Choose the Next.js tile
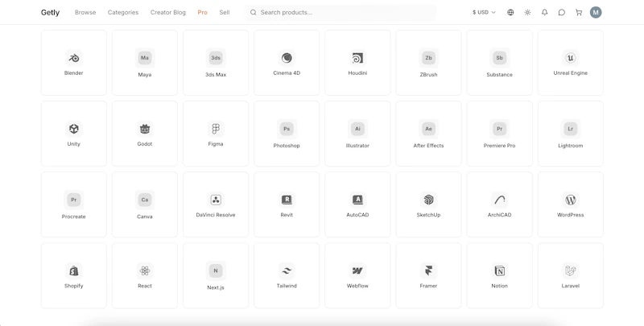The width and height of the screenshot is (644, 326). 216,275
